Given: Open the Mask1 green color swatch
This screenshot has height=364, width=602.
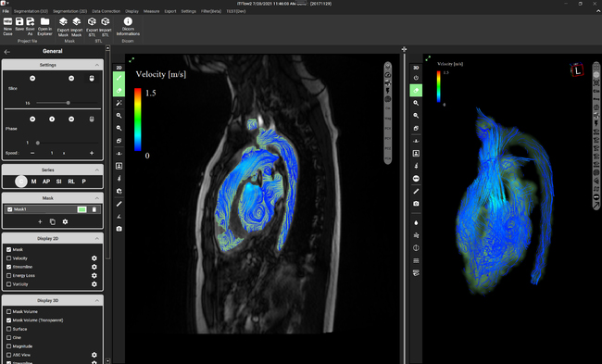Looking at the screenshot, I should pos(82,209).
